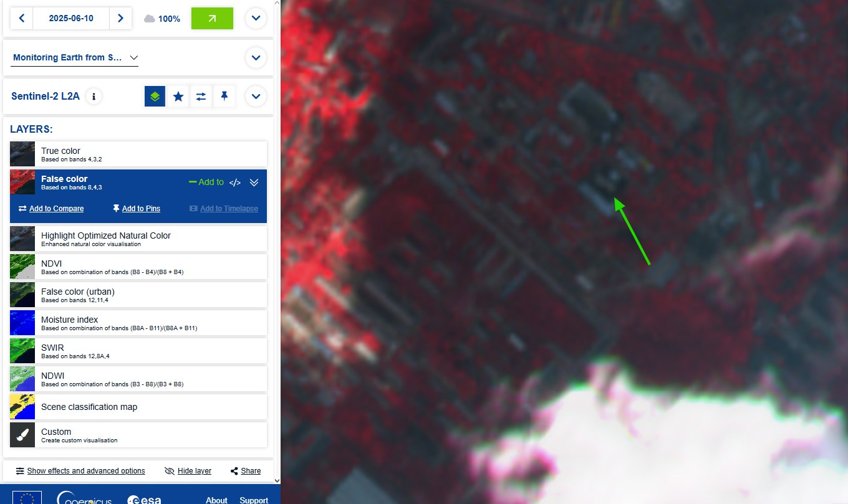The image size is (848, 504).
Task: Open the Monitoring Earth theme dropdown
Action: 75,57
